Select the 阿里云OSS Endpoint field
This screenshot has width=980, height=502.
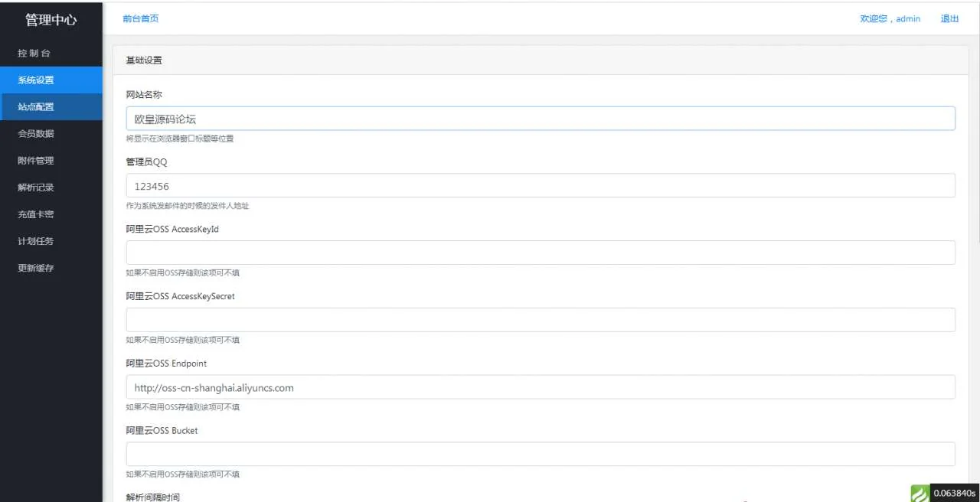[540, 387]
